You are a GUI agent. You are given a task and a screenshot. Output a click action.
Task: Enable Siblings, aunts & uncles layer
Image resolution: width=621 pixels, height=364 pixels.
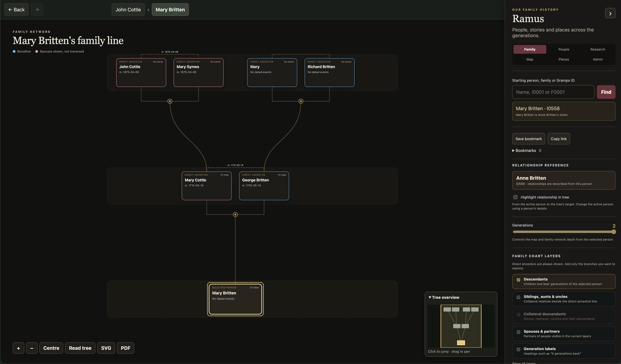(x=518, y=297)
